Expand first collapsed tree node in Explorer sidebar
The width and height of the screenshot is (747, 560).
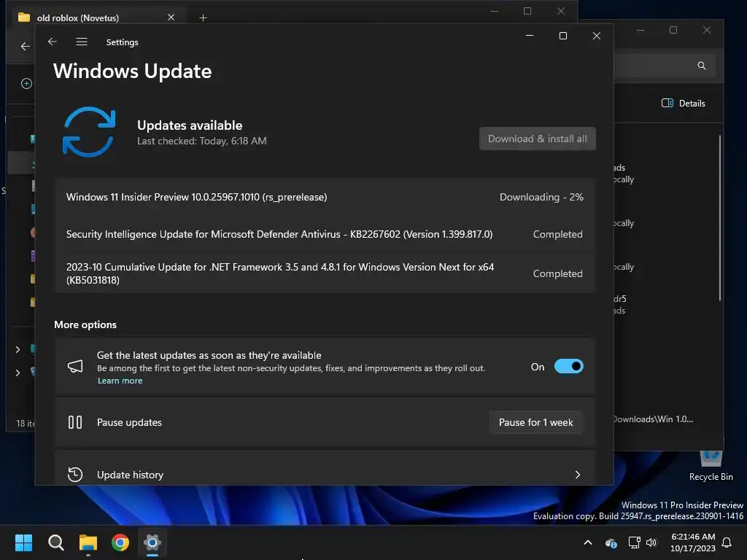point(18,349)
